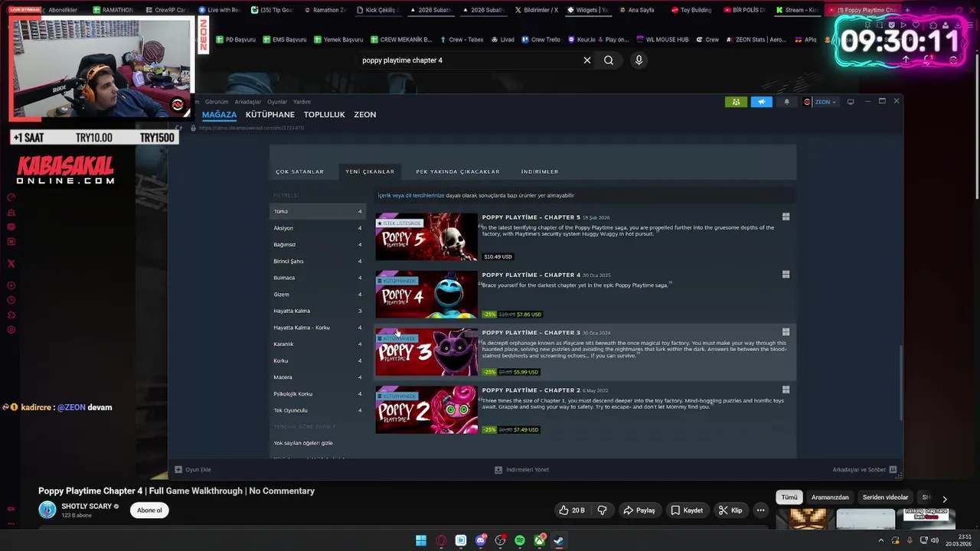Click Windows icon beside Poppy Playtime Chapter 5
Image resolution: width=980 pixels, height=551 pixels.
click(786, 217)
